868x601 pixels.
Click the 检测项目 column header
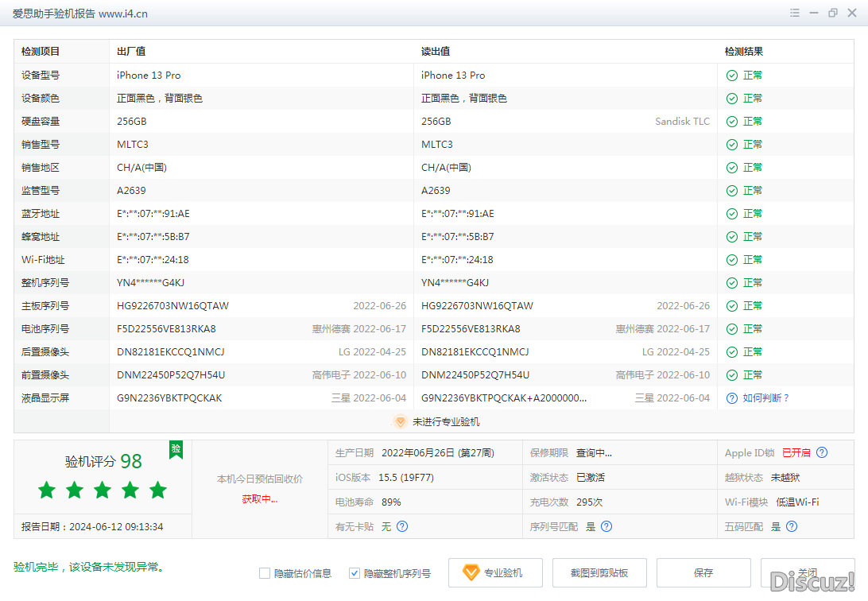coord(41,52)
